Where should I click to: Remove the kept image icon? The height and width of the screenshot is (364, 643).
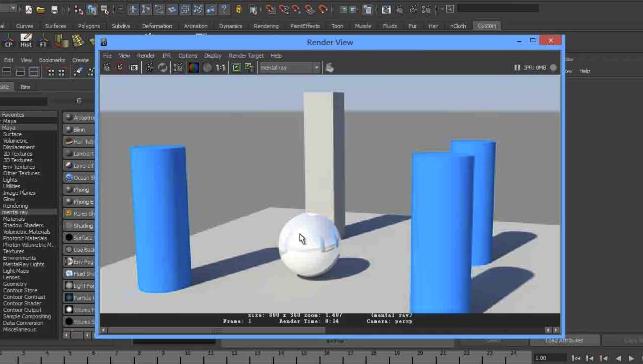point(249,68)
